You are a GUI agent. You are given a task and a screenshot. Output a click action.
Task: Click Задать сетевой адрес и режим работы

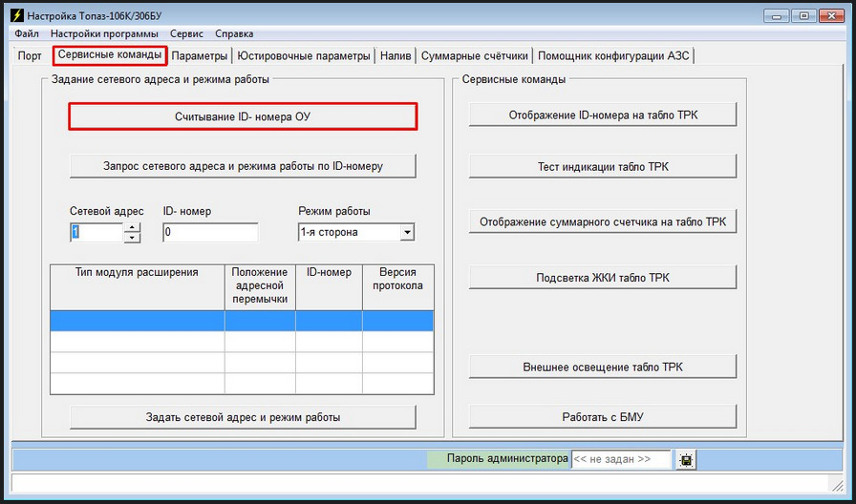pos(243,417)
